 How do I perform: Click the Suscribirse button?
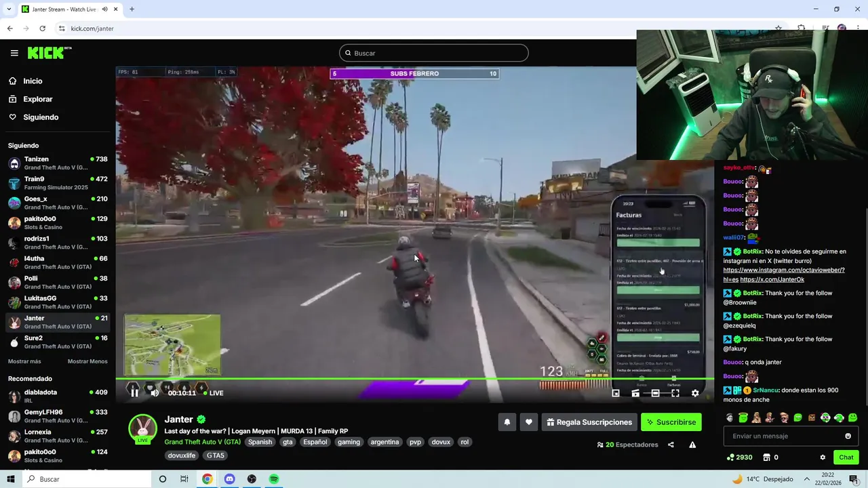coord(671,422)
